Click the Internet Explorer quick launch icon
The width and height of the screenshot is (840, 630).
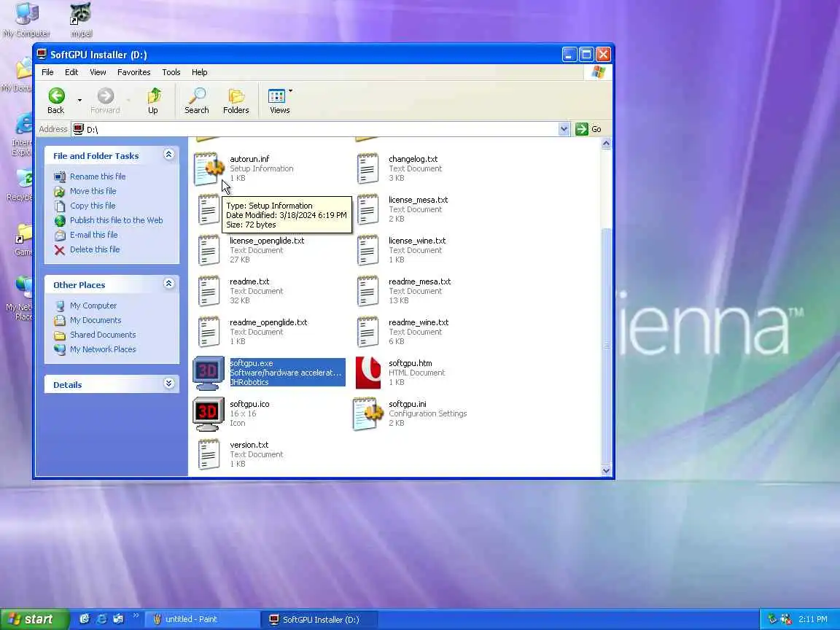click(101, 619)
